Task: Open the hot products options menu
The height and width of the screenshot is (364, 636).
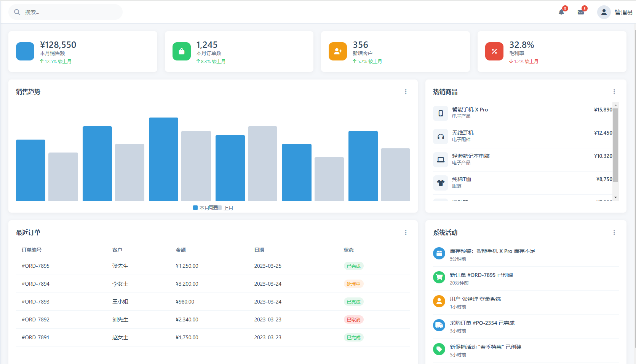Action: click(x=614, y=92)
